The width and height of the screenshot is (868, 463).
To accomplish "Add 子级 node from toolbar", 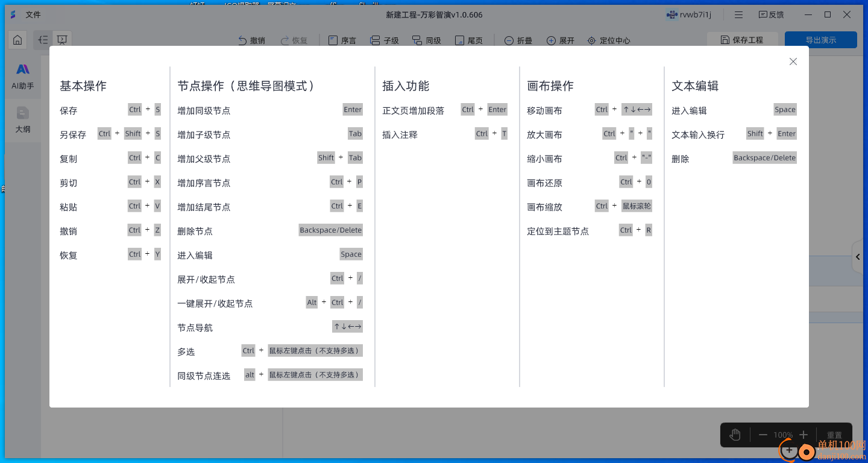I will [385, 40].
